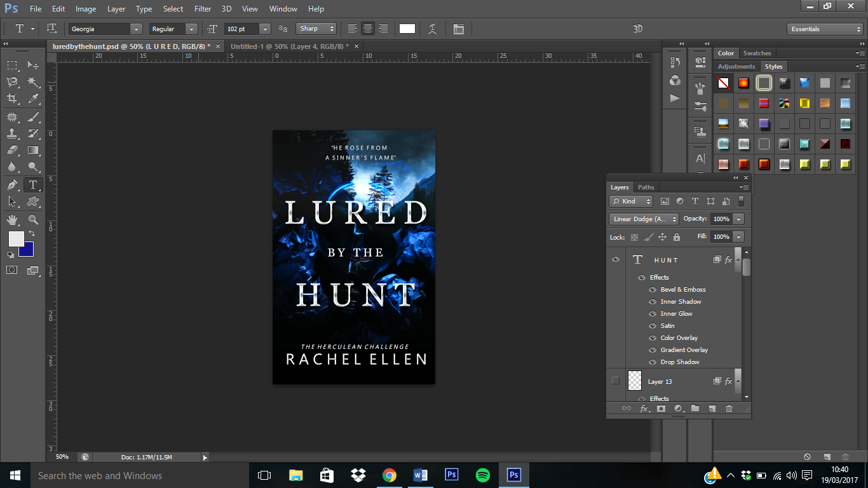This screenshot has height=488, width=868.
Task: Open Spotify from the taskbar
Action: [483, 475]
